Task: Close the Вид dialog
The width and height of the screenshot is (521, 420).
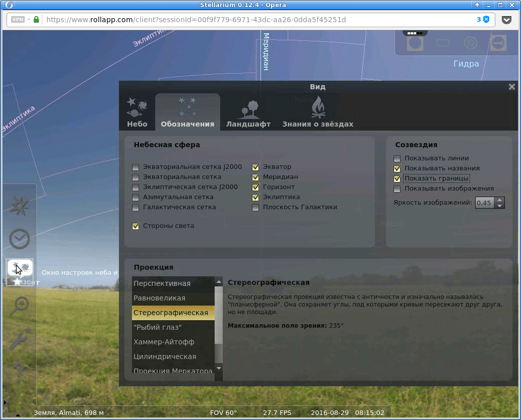Action: coord(512,87)
